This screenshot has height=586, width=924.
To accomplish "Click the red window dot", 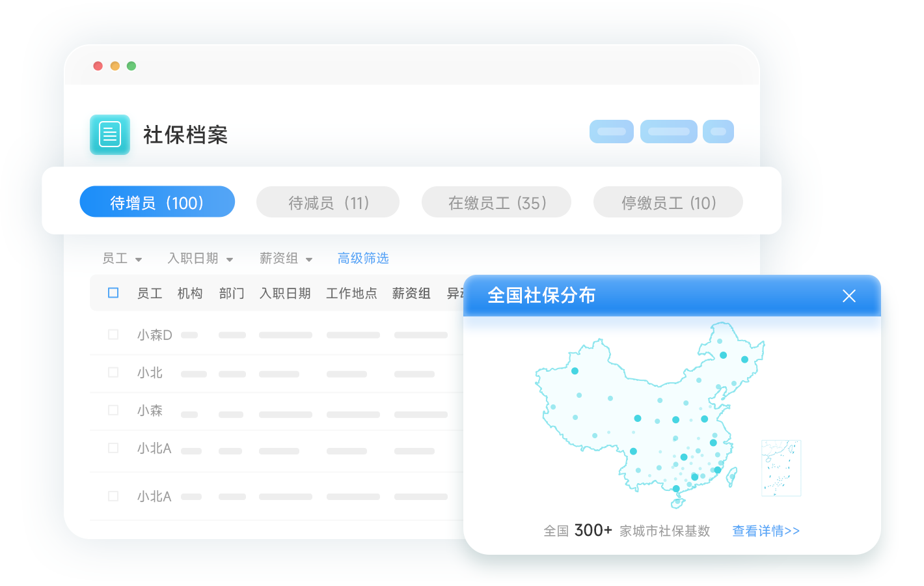I will click(98, 66).
